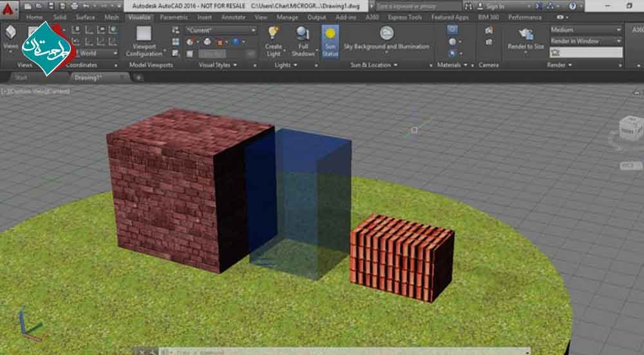Click the Named viewports icon beside Viewport Configuration
The height and width of the screenshot is (355, 644).
(176, 30)
